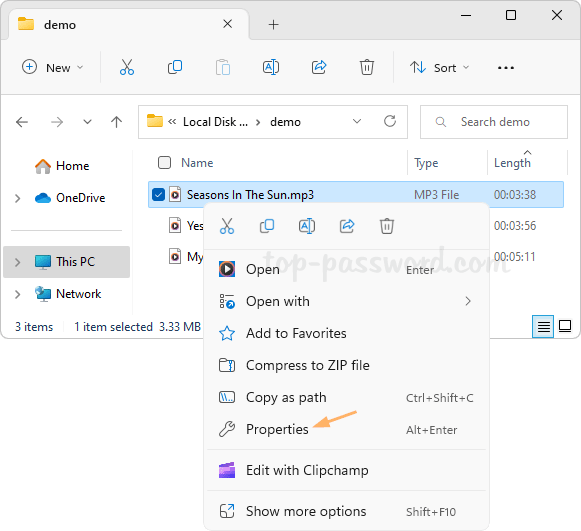Click the Rename icon in the main toolbar
The image size is (581, 531).
271,67
